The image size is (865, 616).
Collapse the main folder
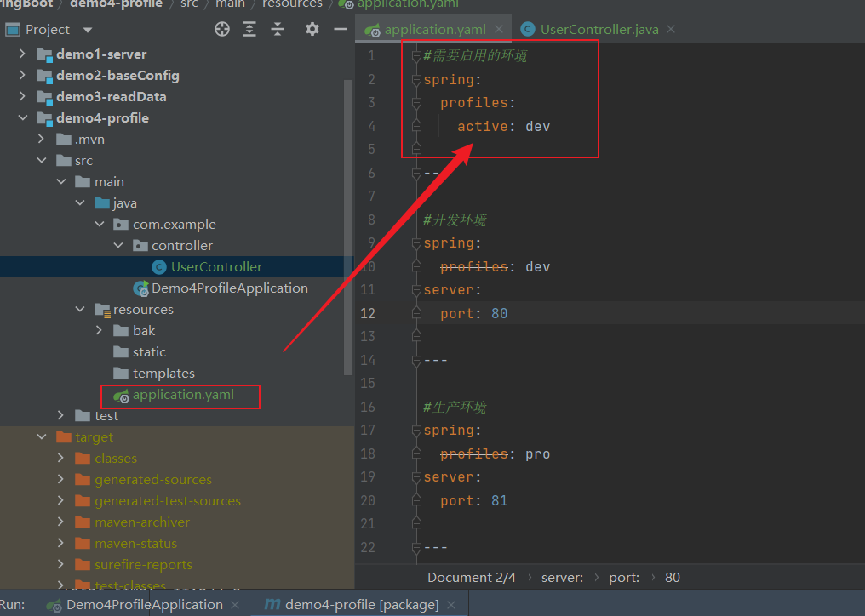pyautogui.click(x=61, y=181)
